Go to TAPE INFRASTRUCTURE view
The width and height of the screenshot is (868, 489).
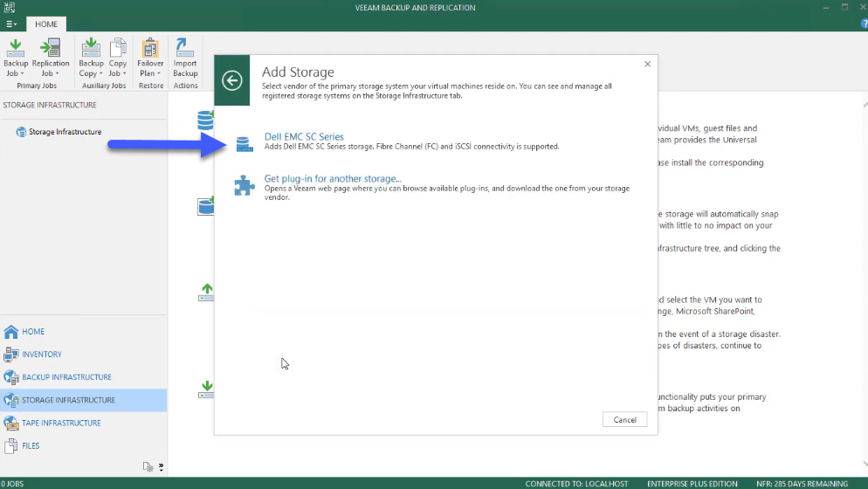tap(61, 423)
